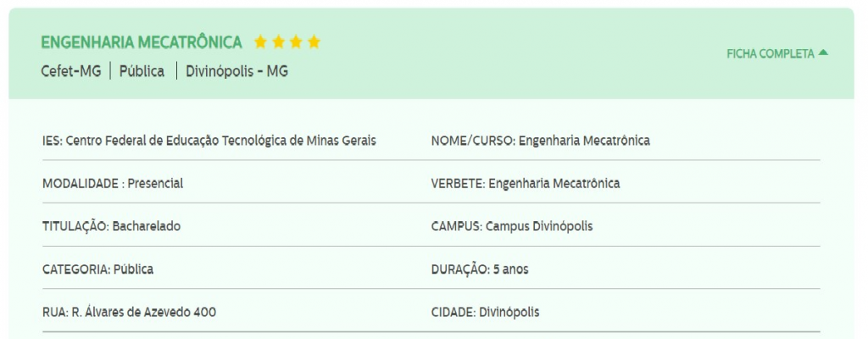The width and height of the screenshot is (868, 339).
Task: Click the DURAÇÃO 5 anos field
Action: tap(480, 270)
